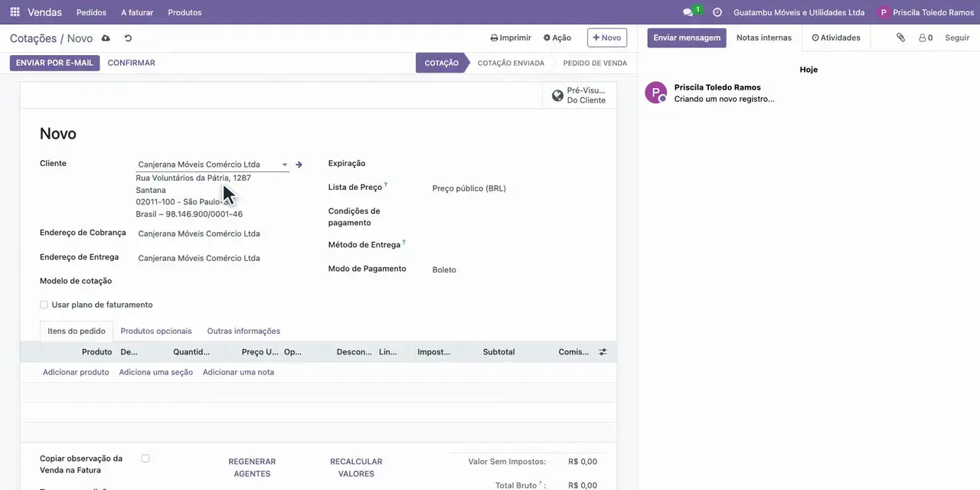Open the Modo de Pagamento Boleto field

pos(514,269)
